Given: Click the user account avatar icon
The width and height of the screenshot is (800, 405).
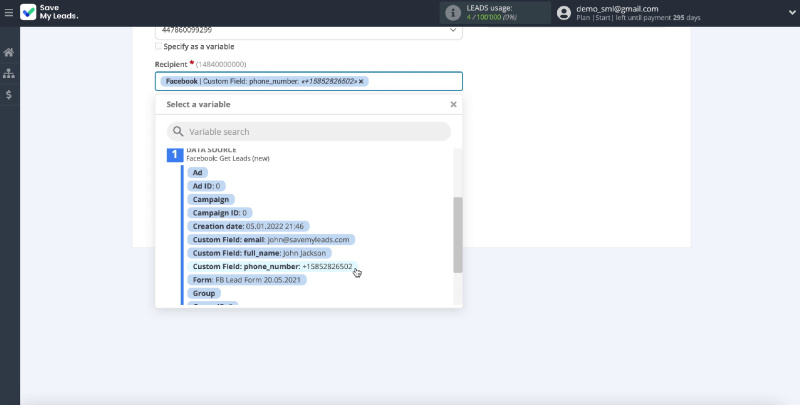Looking at the screenshot, I should click(x=564, y=13).
